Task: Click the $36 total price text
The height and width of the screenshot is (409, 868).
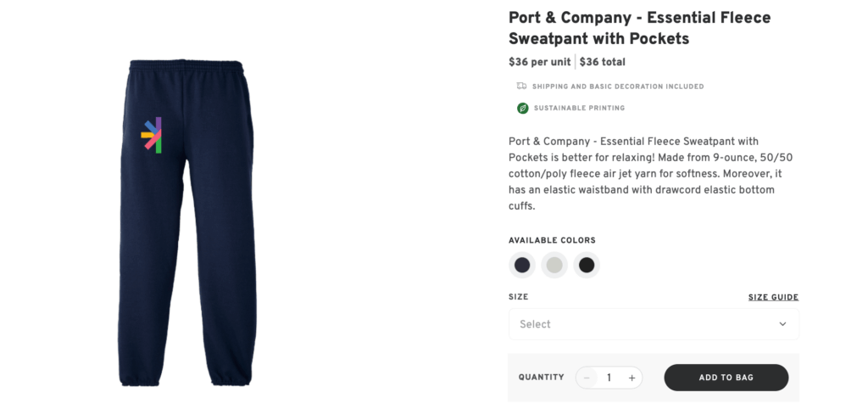Action: coord(603,62)
